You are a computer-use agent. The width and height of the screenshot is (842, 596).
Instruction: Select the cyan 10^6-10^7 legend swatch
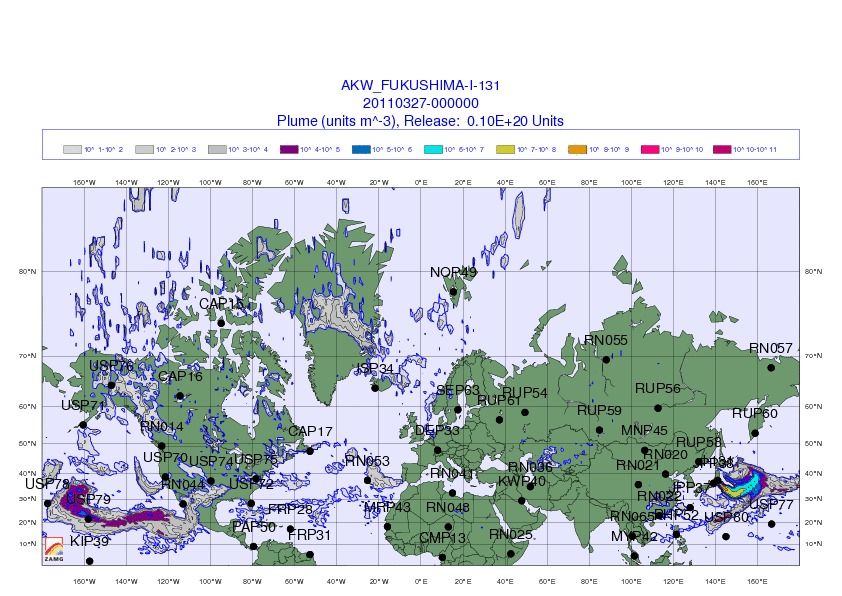433,149
